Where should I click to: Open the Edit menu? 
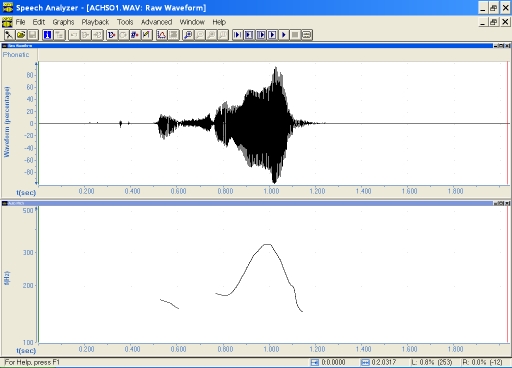[39, 22]
